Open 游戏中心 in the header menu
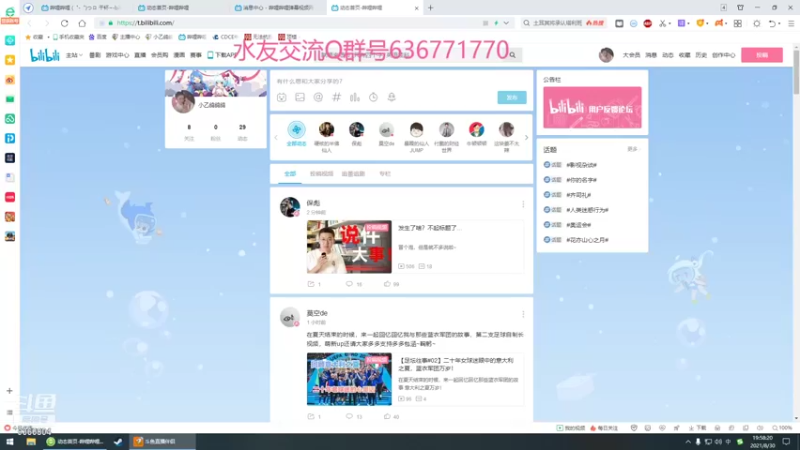 pyautogui.click(x=117, y=55)
